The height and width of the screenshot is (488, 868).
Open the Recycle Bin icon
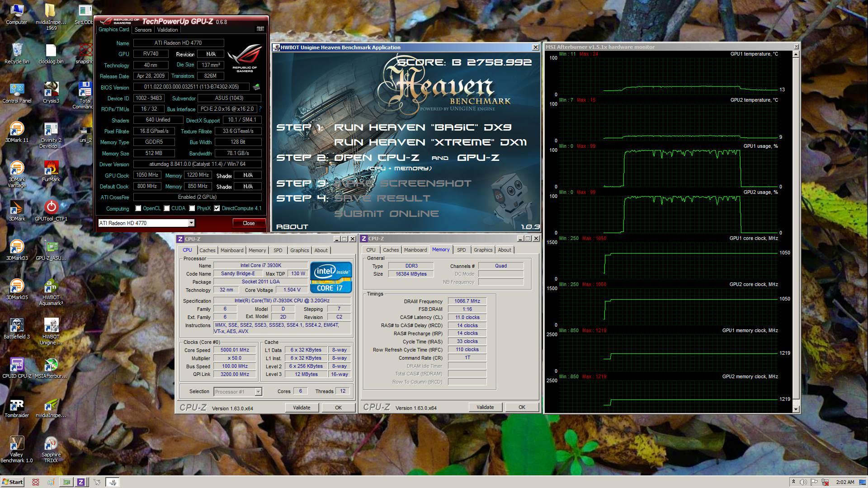pos(17,54)
